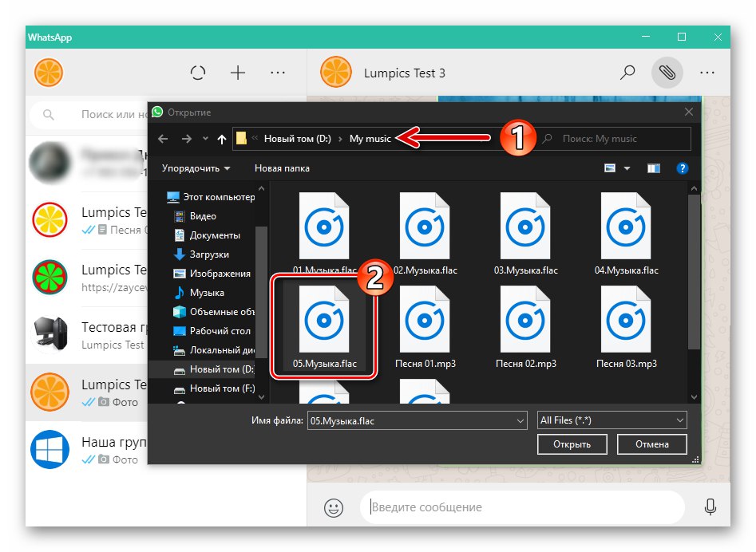Change the view mode icon

[610, 168]
